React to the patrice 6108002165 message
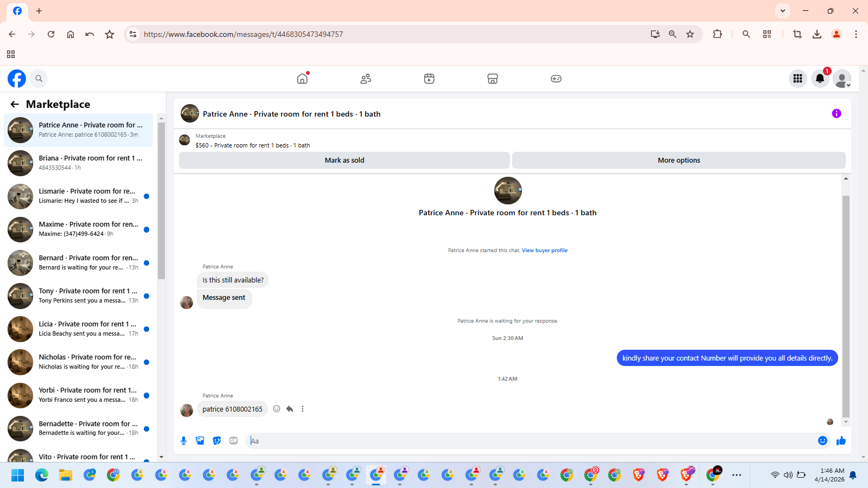Screen dimensions: 868x488 [277, 409]
